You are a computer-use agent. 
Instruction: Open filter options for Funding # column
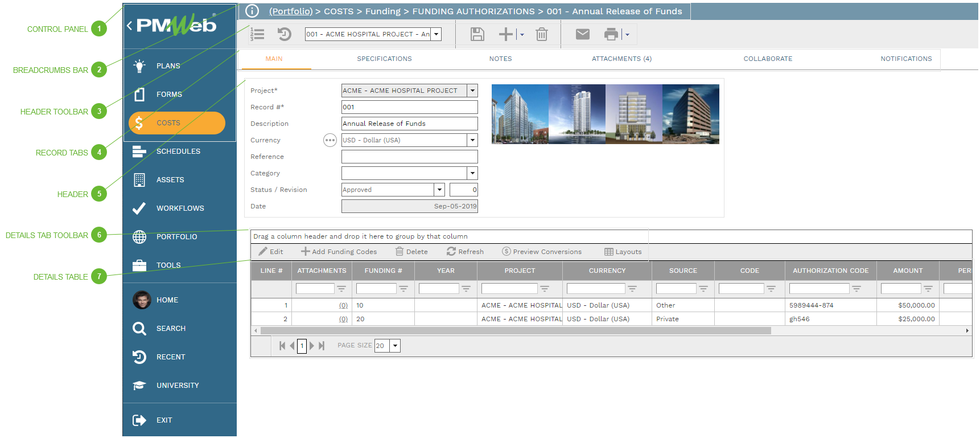point(403,289)
